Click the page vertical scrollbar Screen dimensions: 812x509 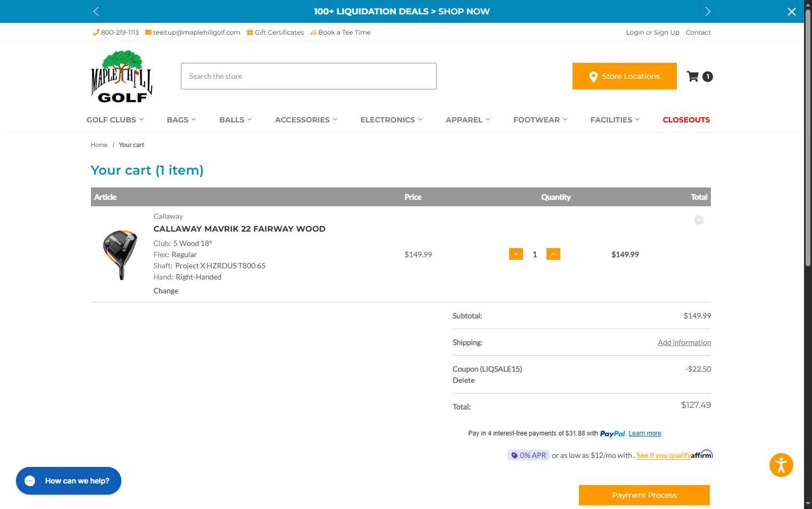point(808,138)
